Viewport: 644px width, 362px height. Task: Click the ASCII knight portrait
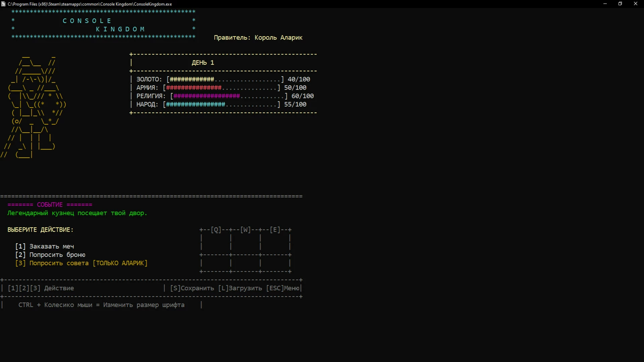pyautogui.click(x=34, y=105)
